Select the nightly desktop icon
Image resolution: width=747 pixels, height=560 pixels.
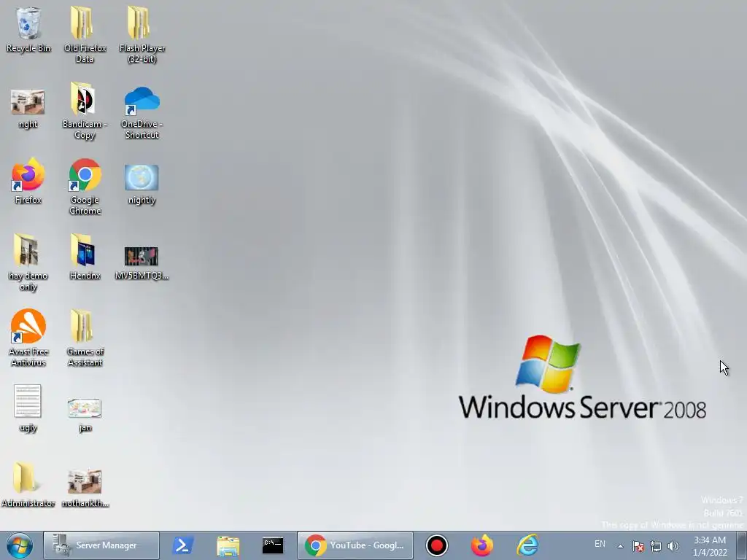point(142,184)
